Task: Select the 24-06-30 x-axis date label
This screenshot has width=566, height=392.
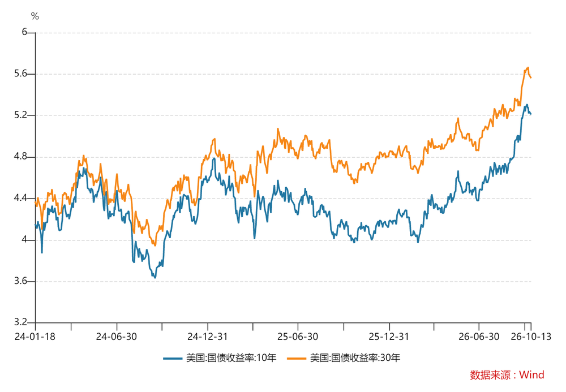Action: (x=116, y=337)
